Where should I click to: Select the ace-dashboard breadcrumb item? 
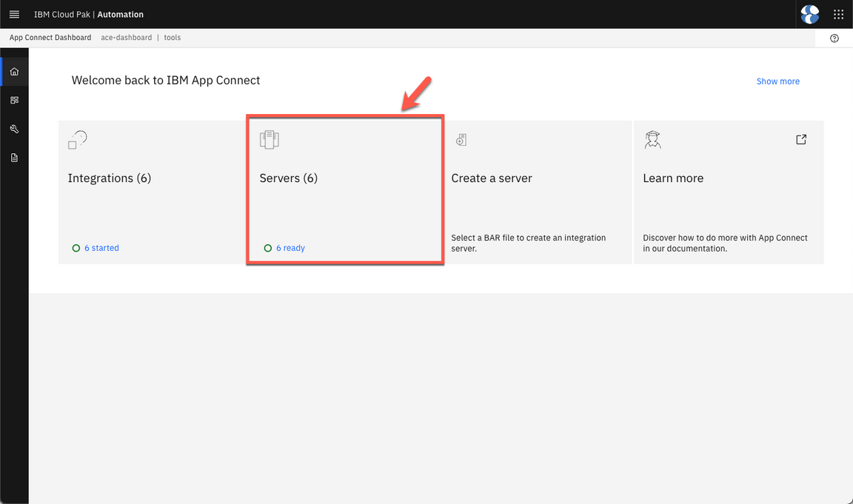coord(126,38)
